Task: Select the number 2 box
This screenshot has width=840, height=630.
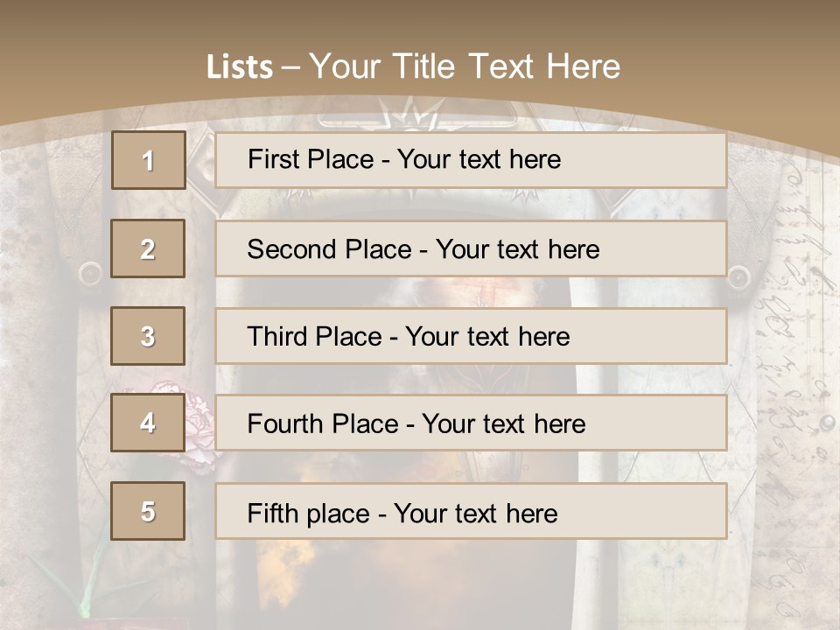Action: point(148,248)
